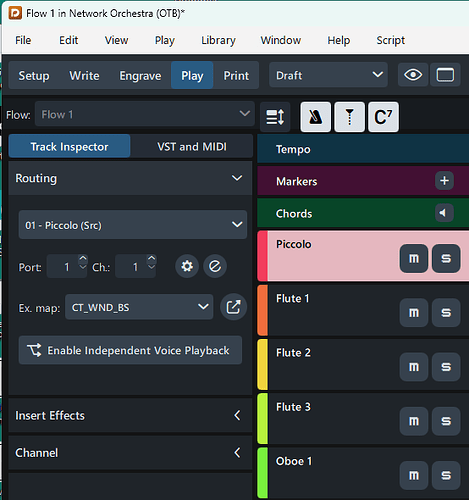Open the Play menu
Image resolution: width=469 pixels, height=500 pixels.
coord(165,40)
